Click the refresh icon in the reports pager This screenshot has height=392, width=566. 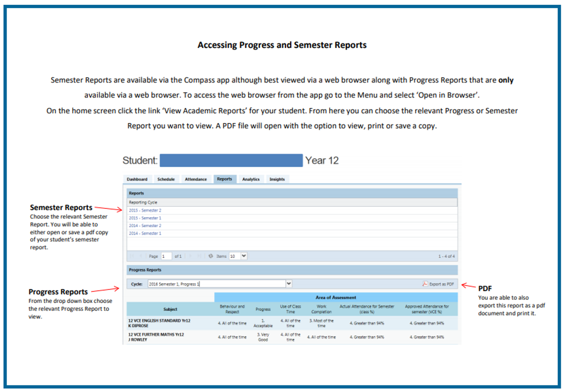coord(211,256)
